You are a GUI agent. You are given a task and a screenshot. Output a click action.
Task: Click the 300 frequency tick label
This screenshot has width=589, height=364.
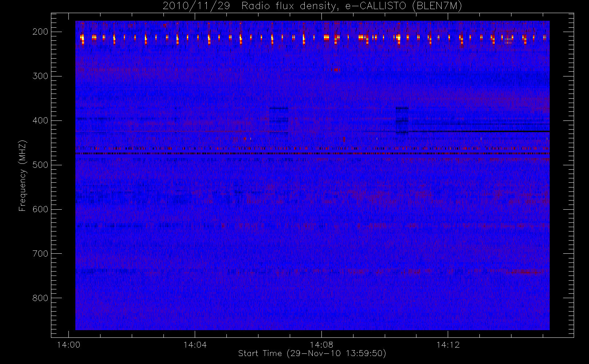(40, 76)
